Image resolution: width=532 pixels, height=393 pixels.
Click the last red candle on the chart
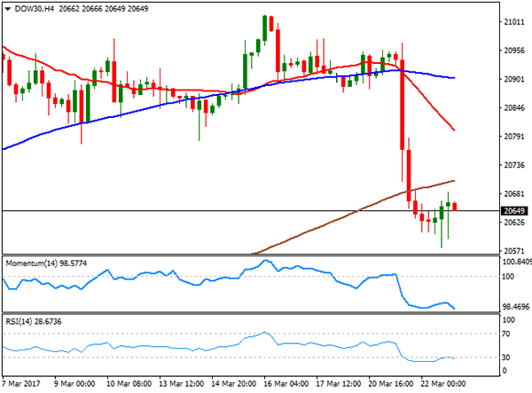coord(455,207)
